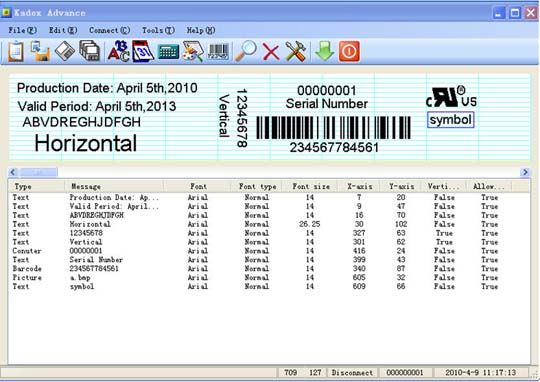Image resolution: width=540 pixels, height=382 pixels.
Task: Click the Font size column header
Action: [x=311, y=186]
